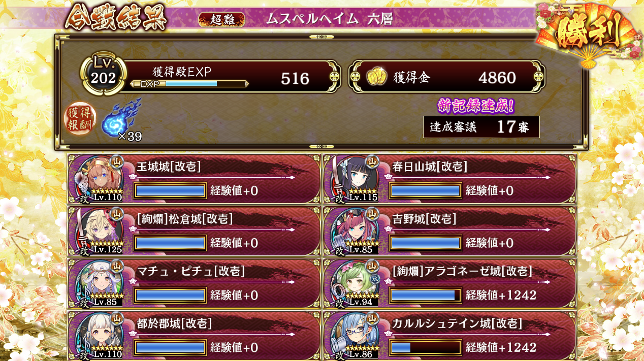Click the blue flame reward icon

click(x=121, y=119)
